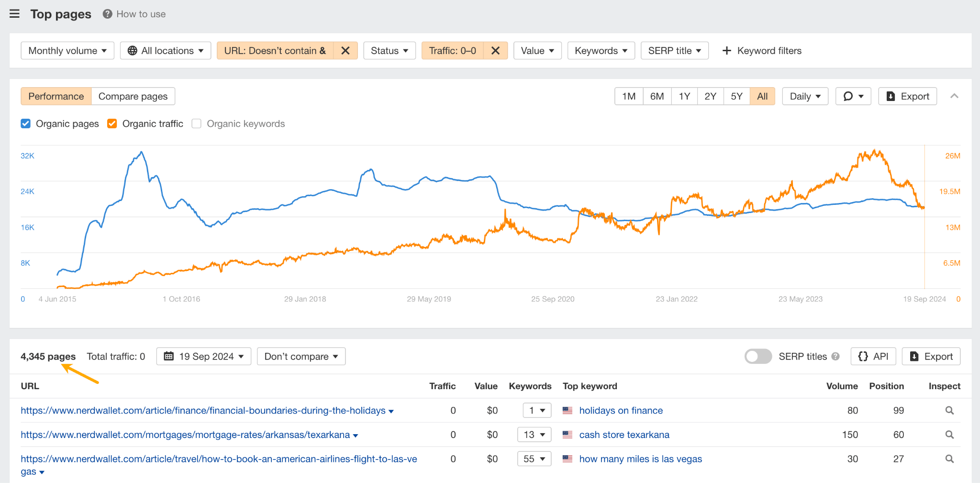980x483 pixels.
Task: Click the How to use help icon
Action: (x=108, y=14)
